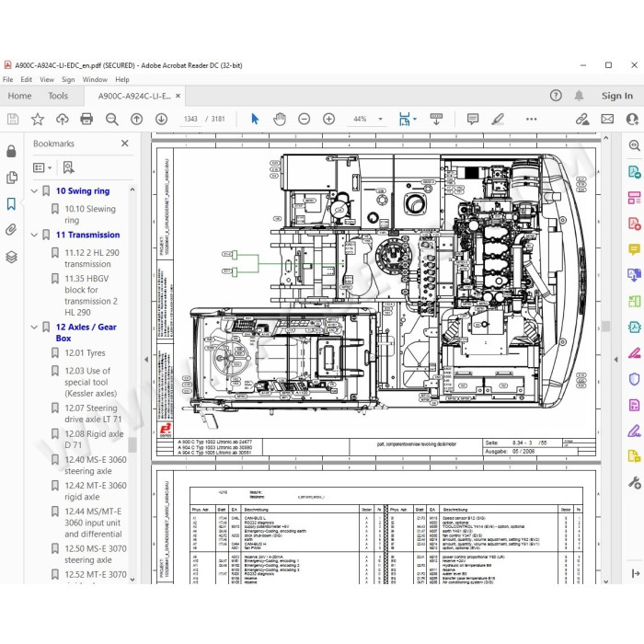
Task: Expand the right tools pane arrow
Action: (615, 360)
